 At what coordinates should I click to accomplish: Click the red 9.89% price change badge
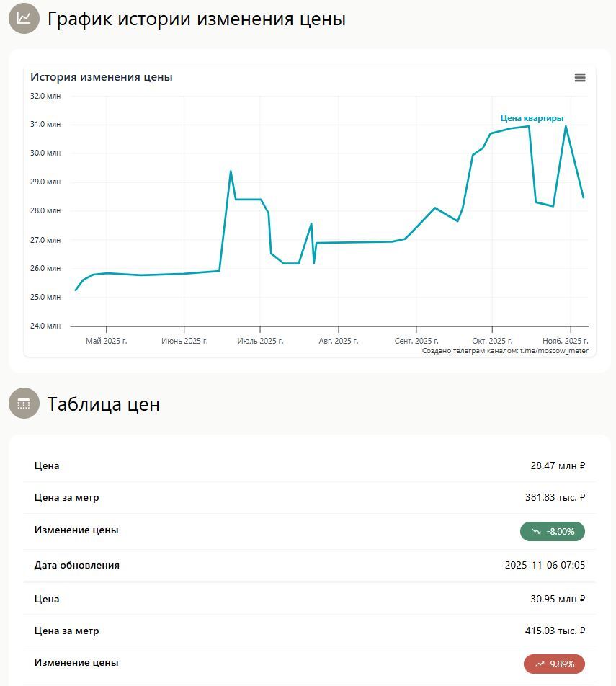pyautogui.click(x=554, y=664)
